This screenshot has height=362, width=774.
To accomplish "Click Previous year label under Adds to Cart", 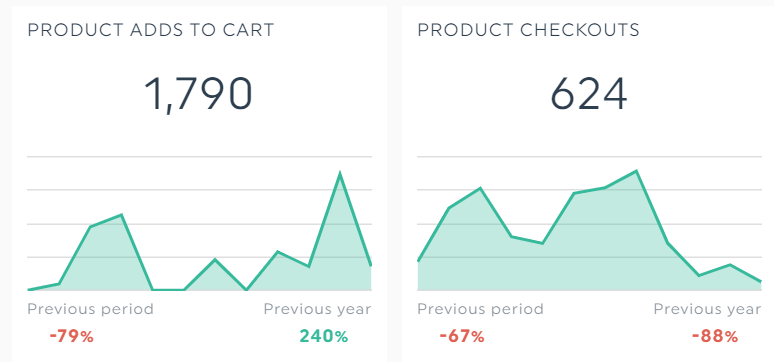I will 317,310.
